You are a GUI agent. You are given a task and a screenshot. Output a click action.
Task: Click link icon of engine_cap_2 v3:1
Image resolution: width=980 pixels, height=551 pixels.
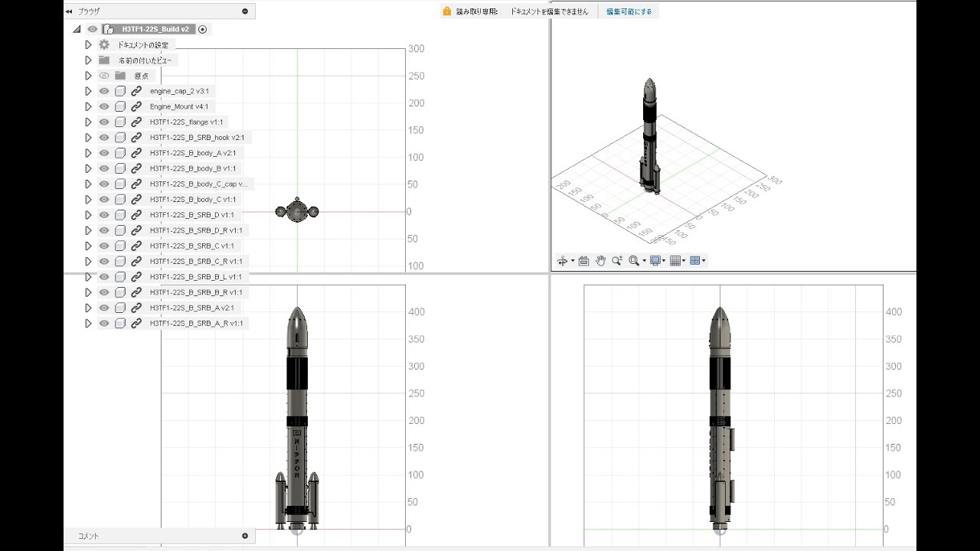coord(136,91)
